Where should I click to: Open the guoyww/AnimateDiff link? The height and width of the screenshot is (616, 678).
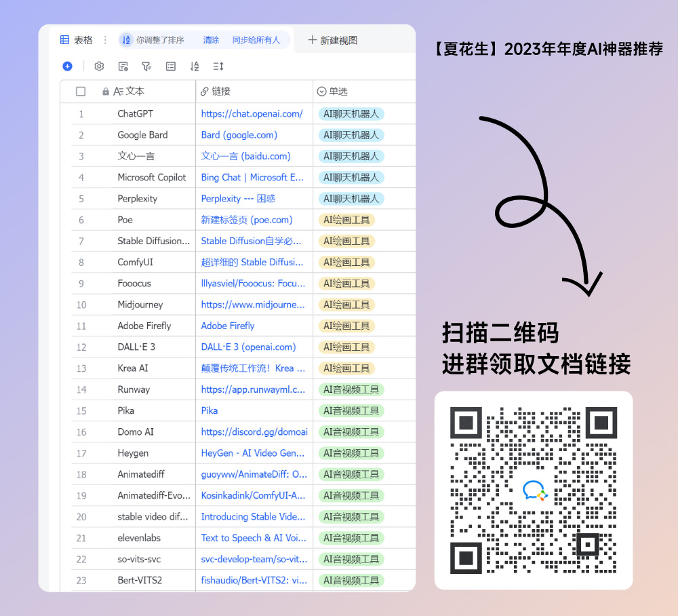click(x=254, y=474)
